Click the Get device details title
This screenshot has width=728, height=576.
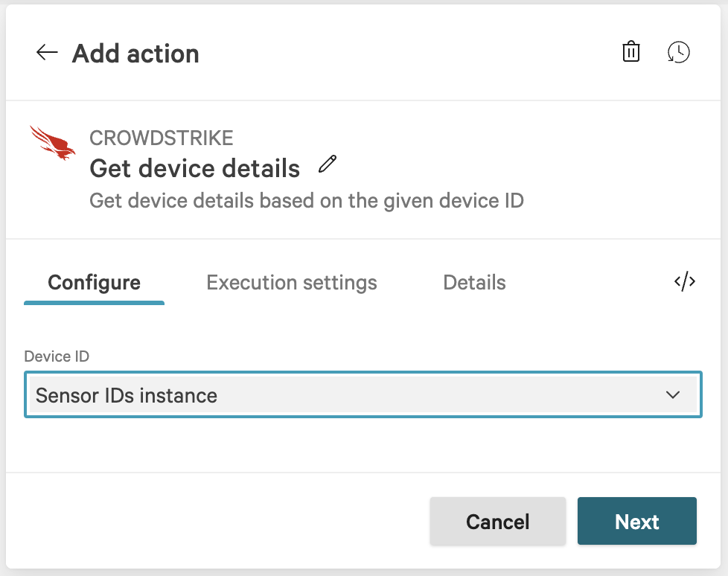point(194,169)
